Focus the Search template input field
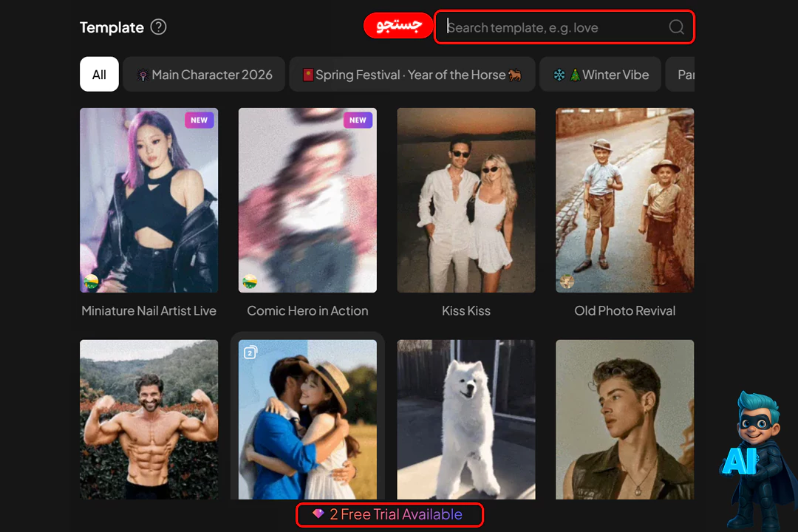 pyautogui.click(x=554, y=27)
